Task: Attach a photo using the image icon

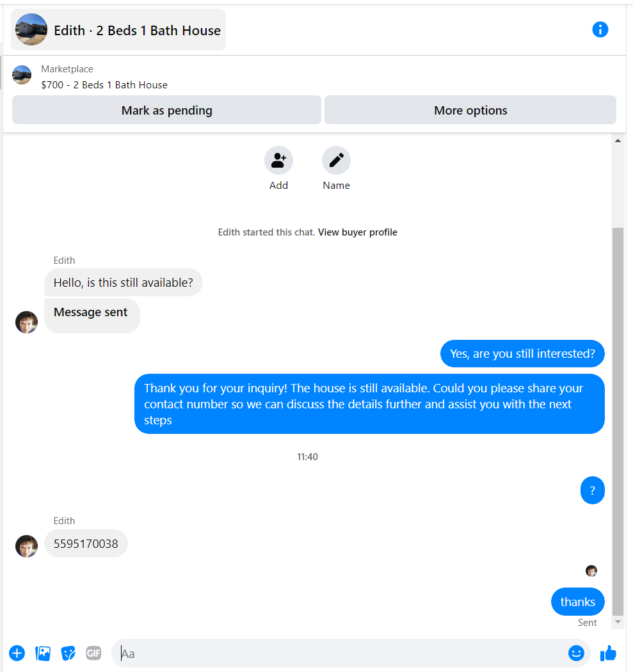Action: click(43, 653)
